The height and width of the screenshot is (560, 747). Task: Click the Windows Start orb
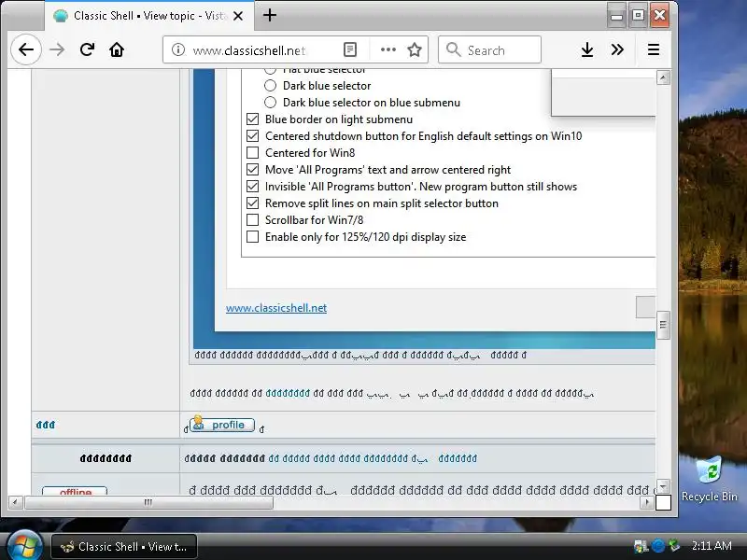pos(24,546)
